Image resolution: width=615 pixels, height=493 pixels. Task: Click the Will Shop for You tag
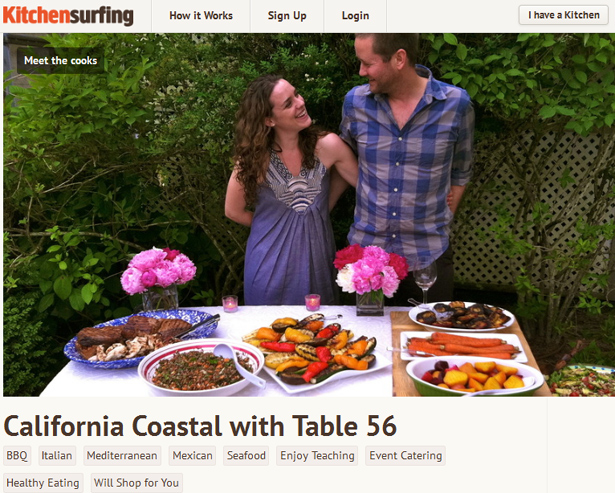pyautogui.click(x=136, y=483)
